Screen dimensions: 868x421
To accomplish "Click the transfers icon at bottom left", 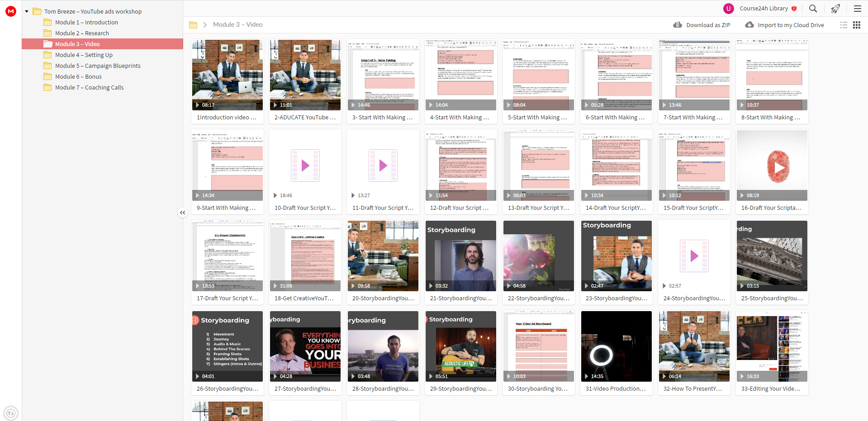I will click(x=11, y=413).
